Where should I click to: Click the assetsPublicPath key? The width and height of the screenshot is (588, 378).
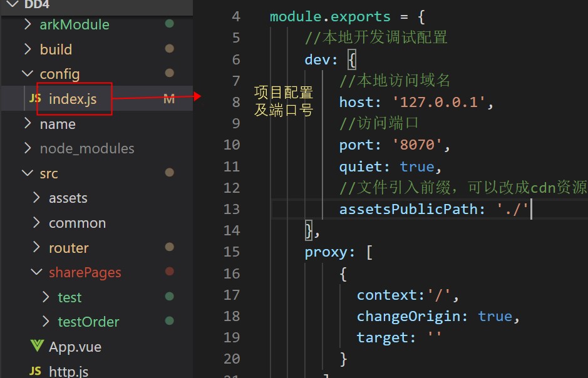[x=408, y=209]
